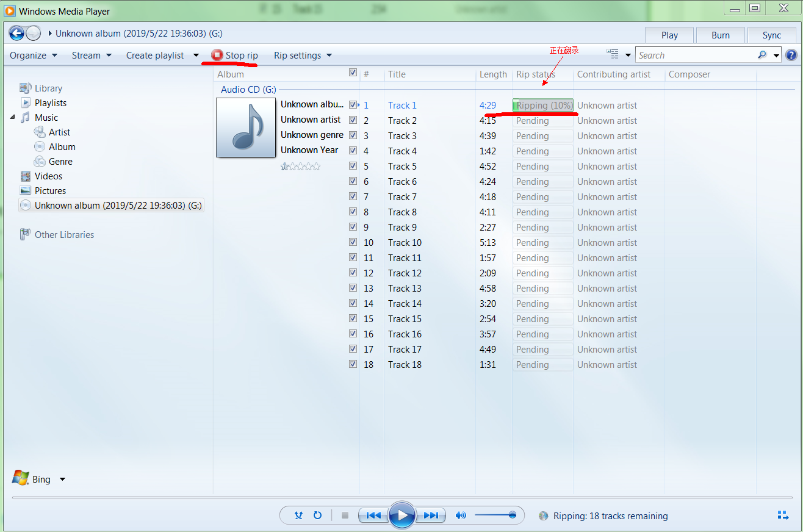Toggle the repeat icon
The image size is (803, 532).
pyautogui.click(x=317, y=516)
